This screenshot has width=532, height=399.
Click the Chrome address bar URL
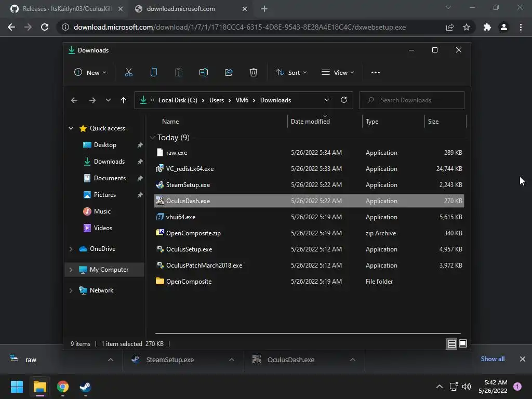tap(240, 27)
